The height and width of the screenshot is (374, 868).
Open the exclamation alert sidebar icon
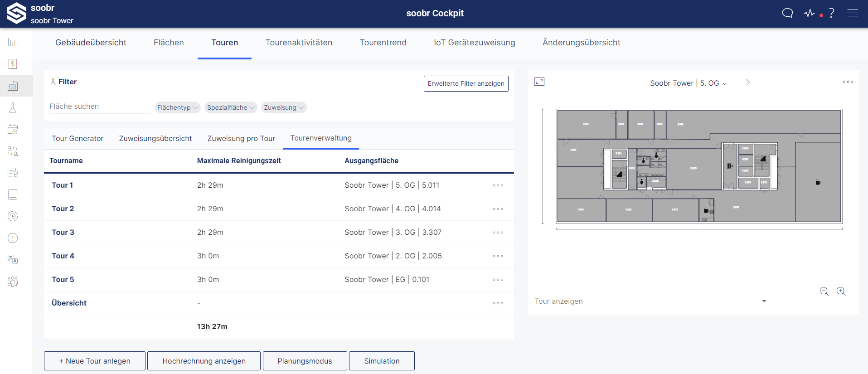tap(13, 238)
